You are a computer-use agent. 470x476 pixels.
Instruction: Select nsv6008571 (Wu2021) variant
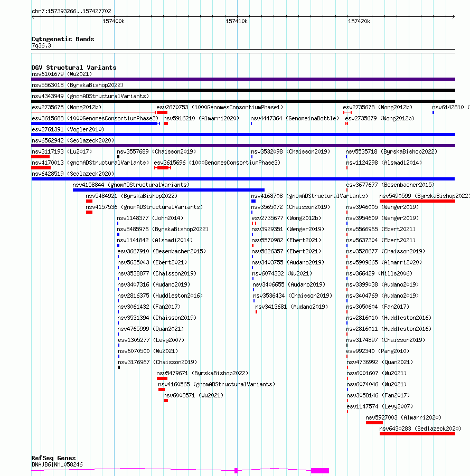click(193, 396)
